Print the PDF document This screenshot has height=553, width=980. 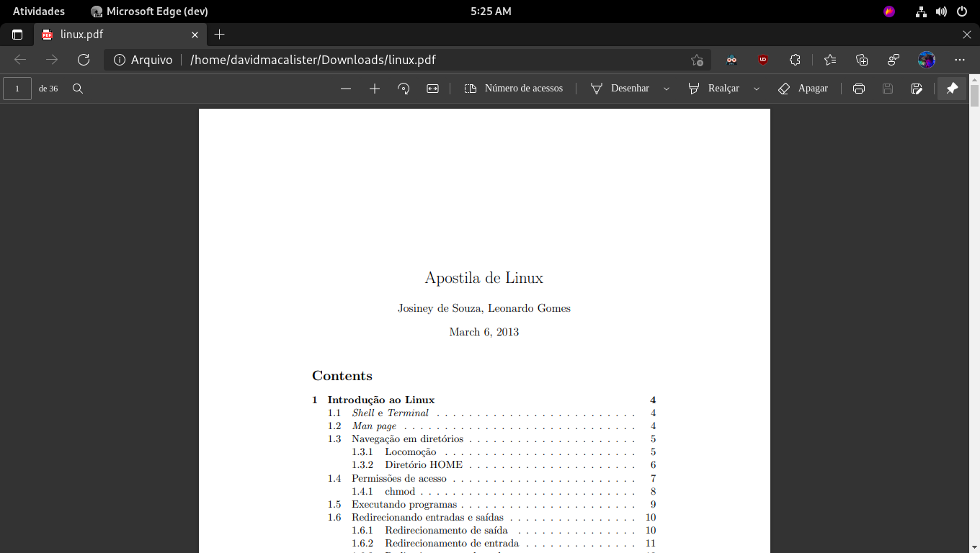(858, 89)
